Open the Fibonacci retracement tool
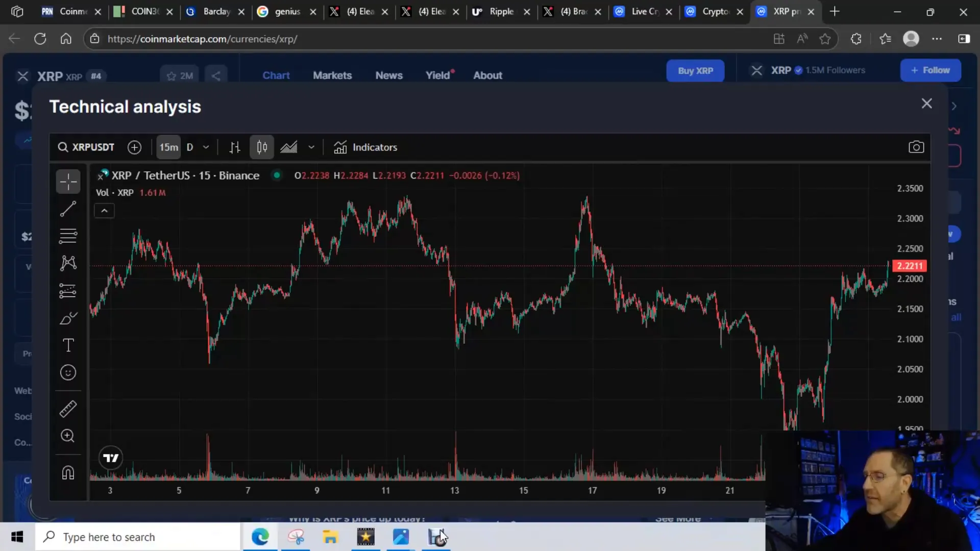The height and width of the screenshot is (551, 980). (x=68, y=236)
